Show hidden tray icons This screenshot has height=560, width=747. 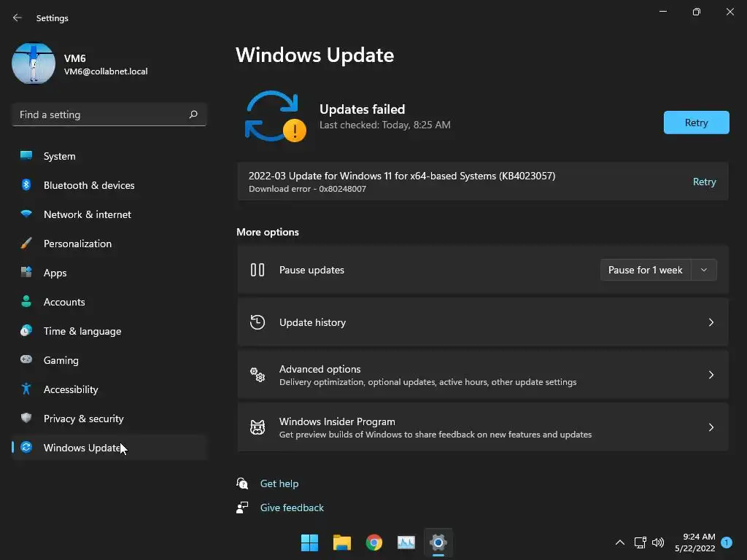point(620,542)
